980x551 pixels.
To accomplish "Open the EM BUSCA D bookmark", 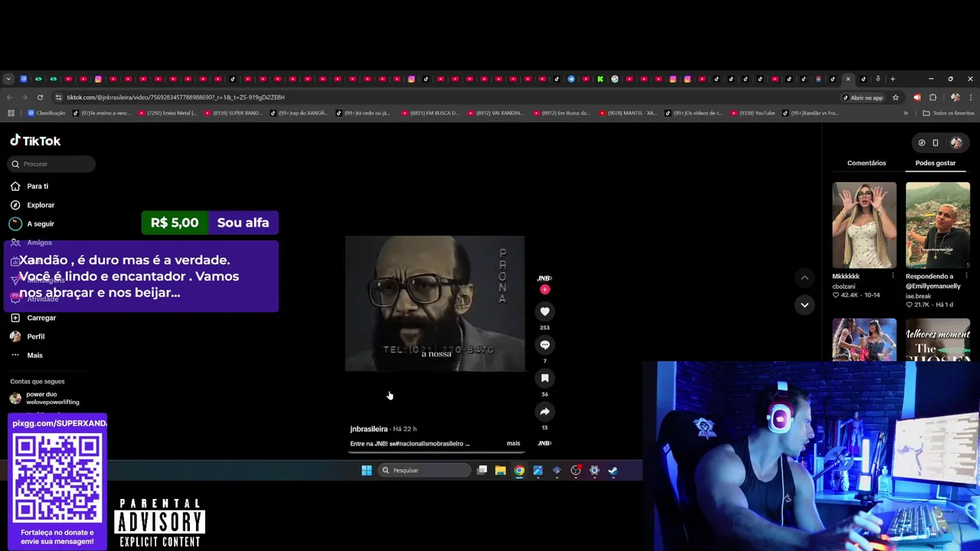I will point(430,113).
